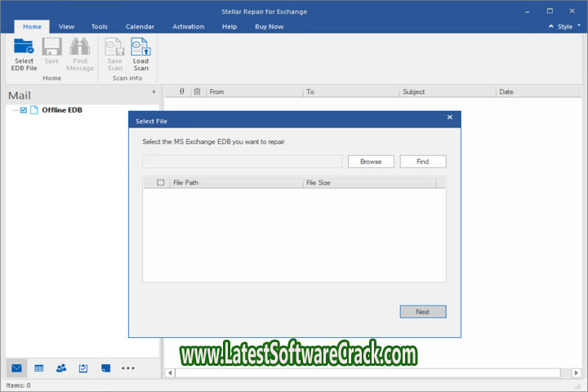This screenshot has width=588, height=392.
Task: Open the Home ribbon tab
Action: [x=32, y=27]
